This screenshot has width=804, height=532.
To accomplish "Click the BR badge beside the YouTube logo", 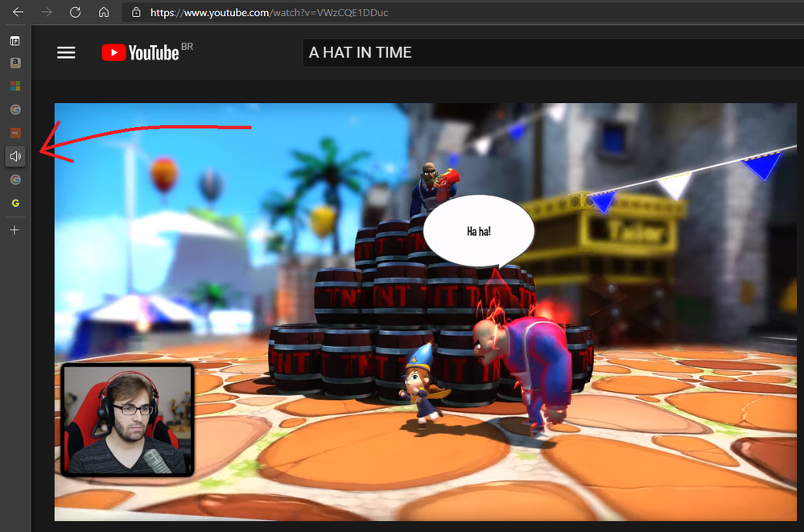I will coord(188,46).
